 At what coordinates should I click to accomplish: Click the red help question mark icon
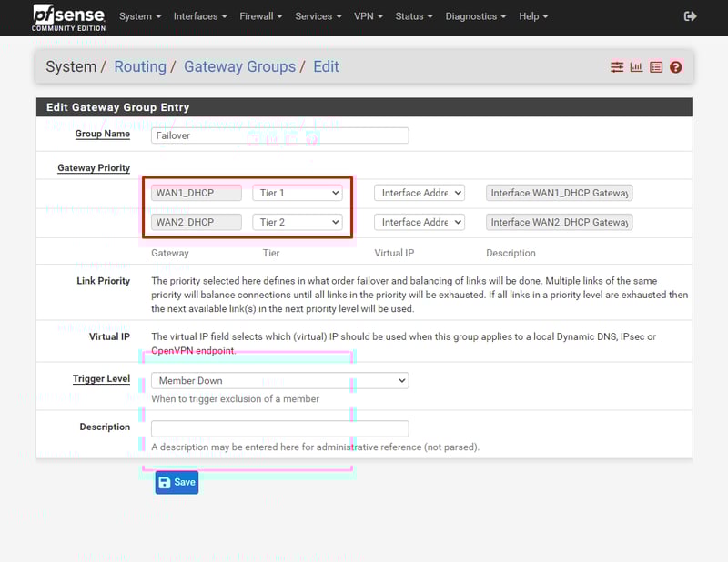(675, 67)
